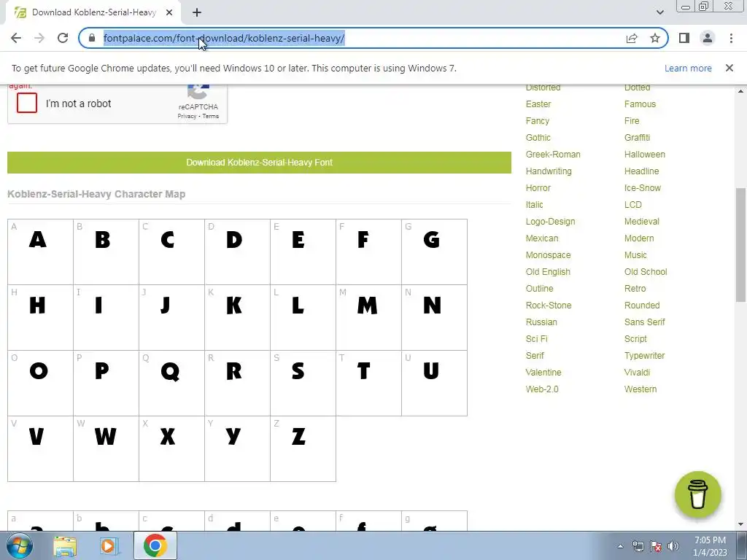Browse Halloween fonts
Screen dimensions: 747x560
[x=645, y=155]
